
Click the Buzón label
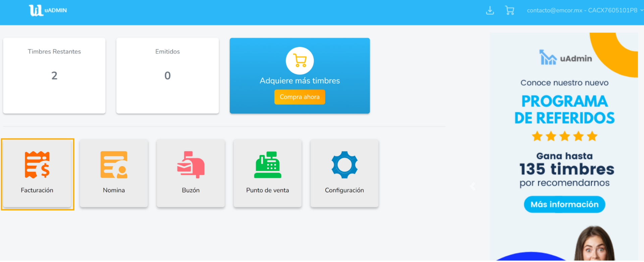coord(191,190)
